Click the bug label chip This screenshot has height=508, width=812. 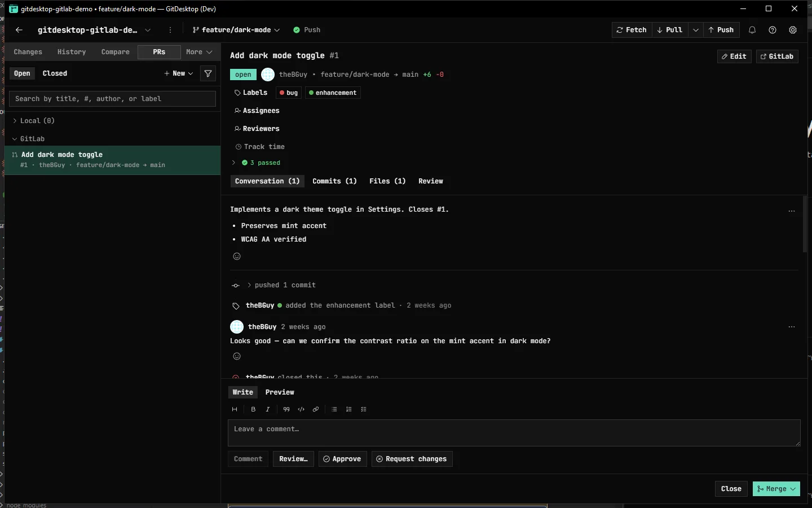pyautogui.click(x=289, y=93)
